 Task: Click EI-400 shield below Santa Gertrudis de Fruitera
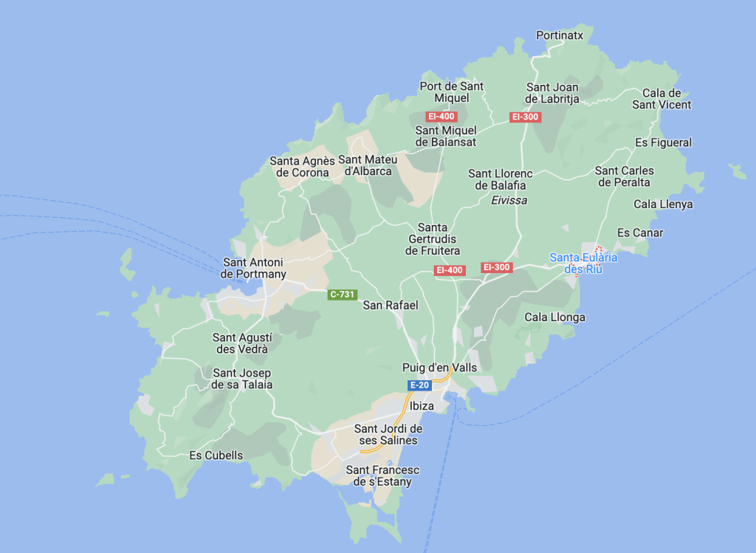click(449, 270)
